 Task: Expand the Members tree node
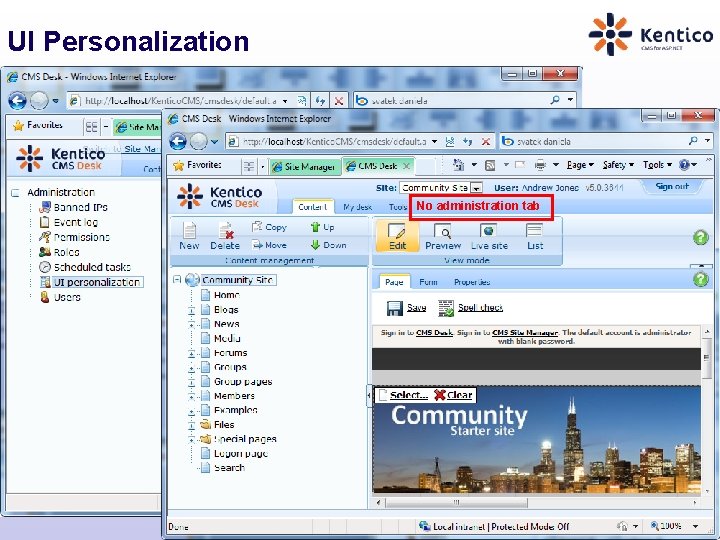click(191, 396)
